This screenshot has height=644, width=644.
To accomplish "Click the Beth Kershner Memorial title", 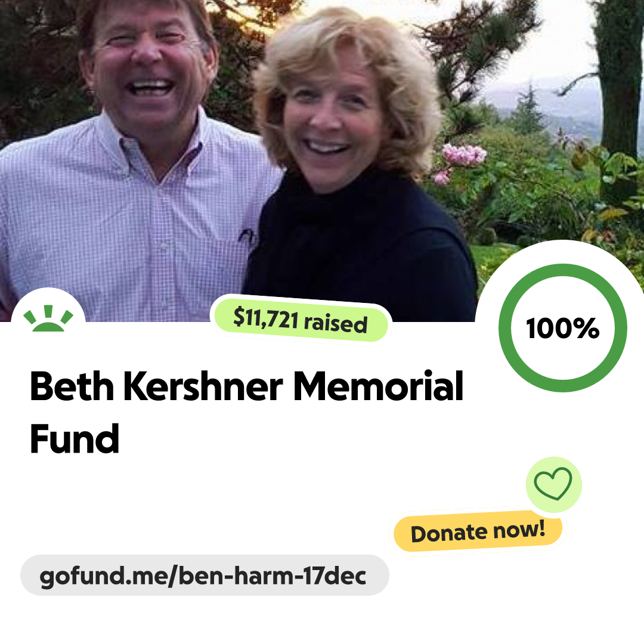I will click(x=246, y=386).
